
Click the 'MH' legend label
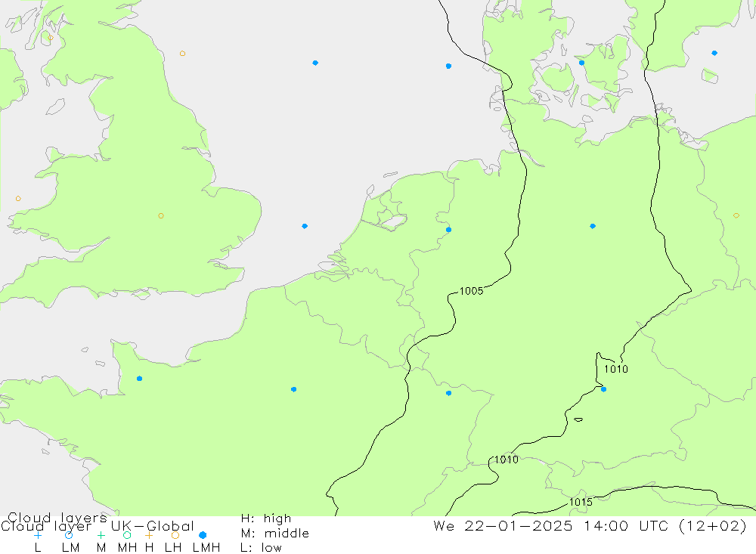point(127,548)
